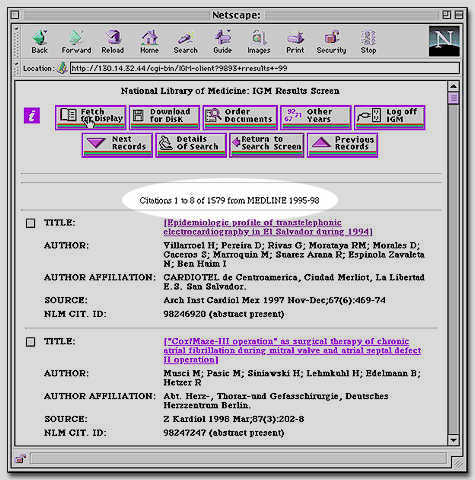Click NLM CIT. ID 98247247 text
The width and height of the screenshot is (475, 480).
[224, 433]
